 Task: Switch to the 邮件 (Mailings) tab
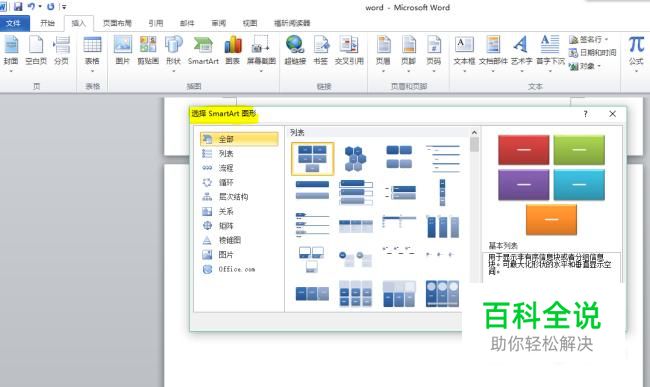(187, 23)
